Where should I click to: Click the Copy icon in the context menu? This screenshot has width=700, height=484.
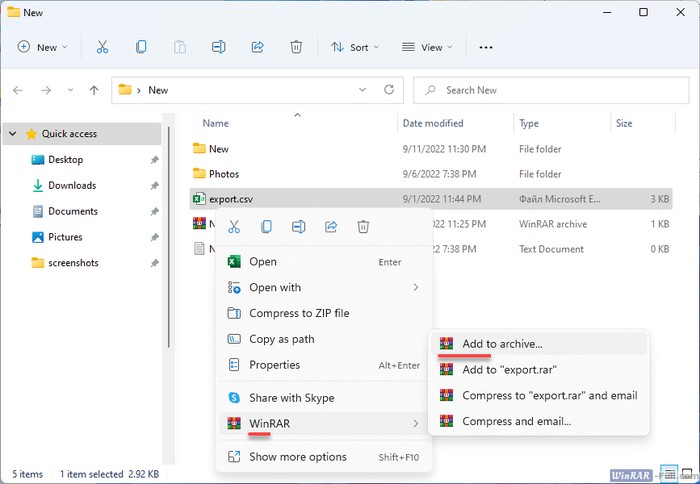point(266,227)
